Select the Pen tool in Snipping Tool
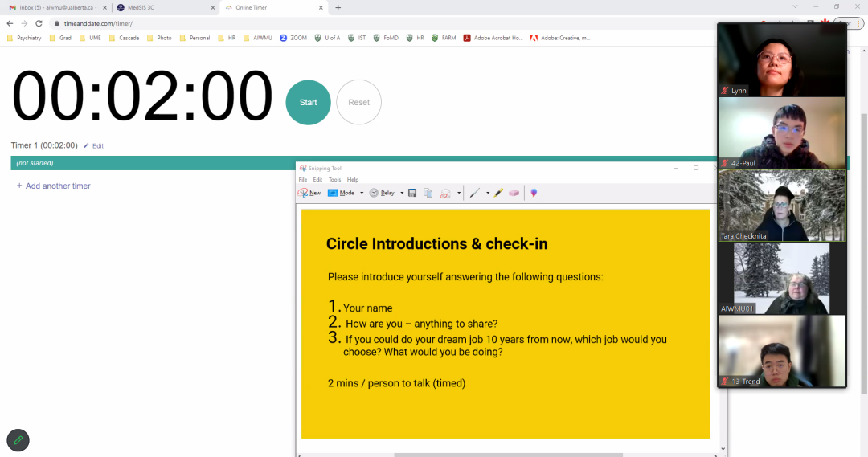Image resolution: width=868 pixels, height=457 pixels. click(475, 193)
